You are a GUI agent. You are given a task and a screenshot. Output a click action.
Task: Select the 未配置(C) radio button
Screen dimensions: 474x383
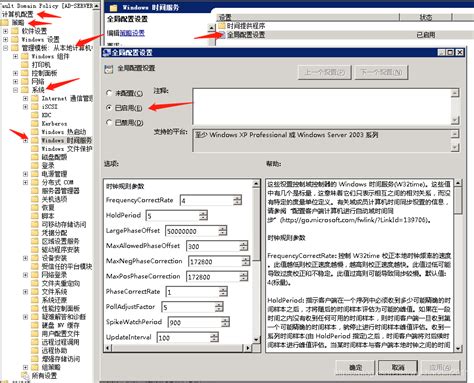[109, 93]
